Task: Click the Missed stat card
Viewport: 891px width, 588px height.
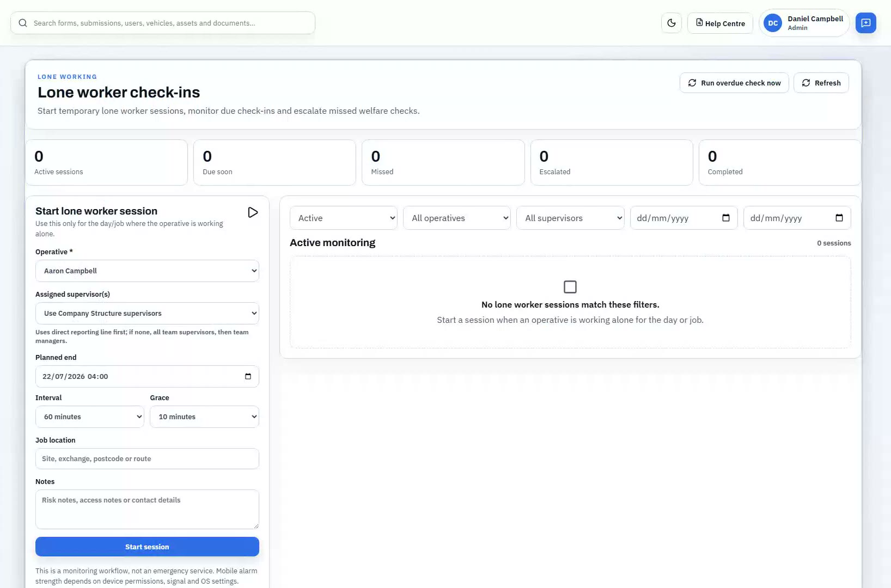Action: click(443, 163)
